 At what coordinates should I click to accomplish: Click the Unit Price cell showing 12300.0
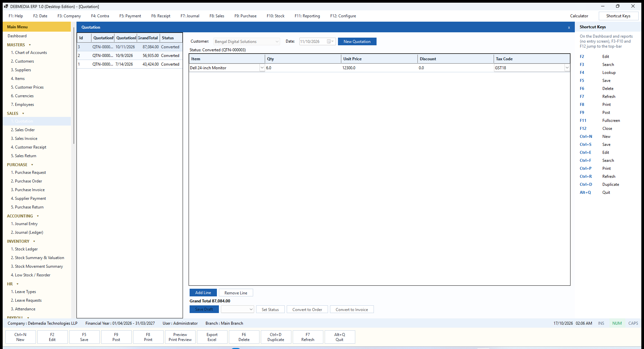point(379,68)
